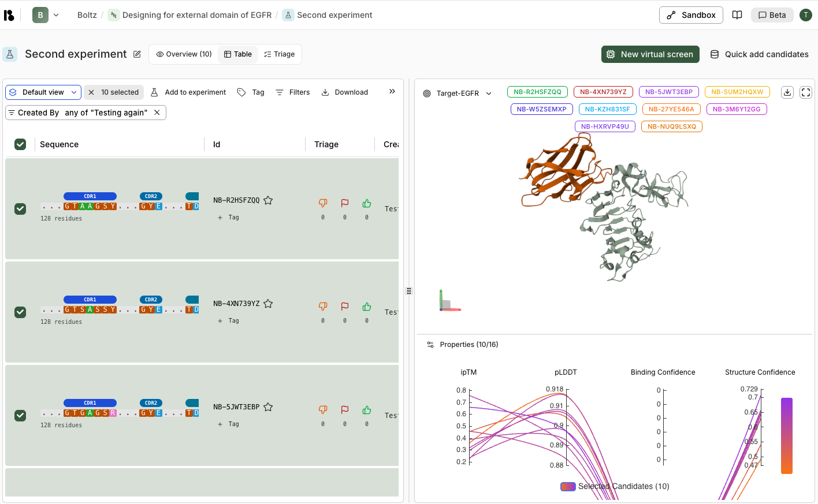This screenshot has height=504, width=818.
Task: Deselect candidate NB-5JWT3EBP via its checkbox
Action: pos(20,415)
